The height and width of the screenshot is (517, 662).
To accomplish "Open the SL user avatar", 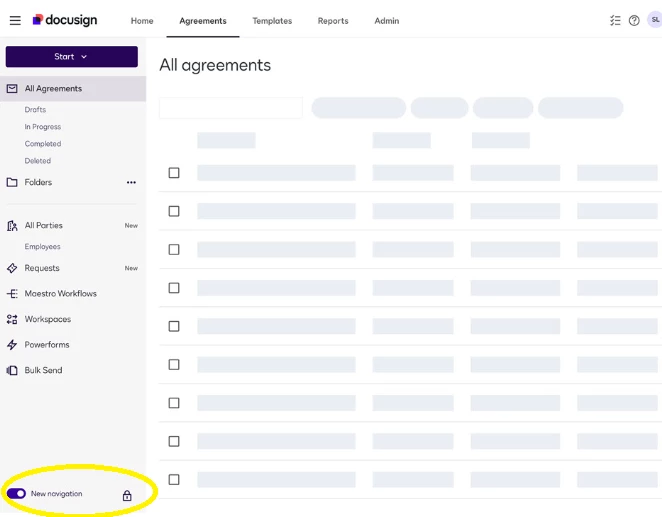I will click(655, 20).
